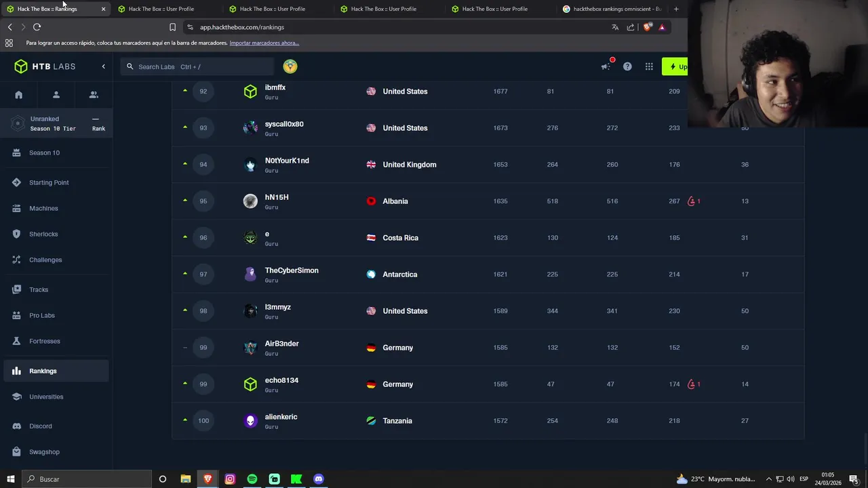Image resolution: width=868 pixels, height=488 pixels.
Task: Reload the page with refresh button
Action: tap(37, 27)
